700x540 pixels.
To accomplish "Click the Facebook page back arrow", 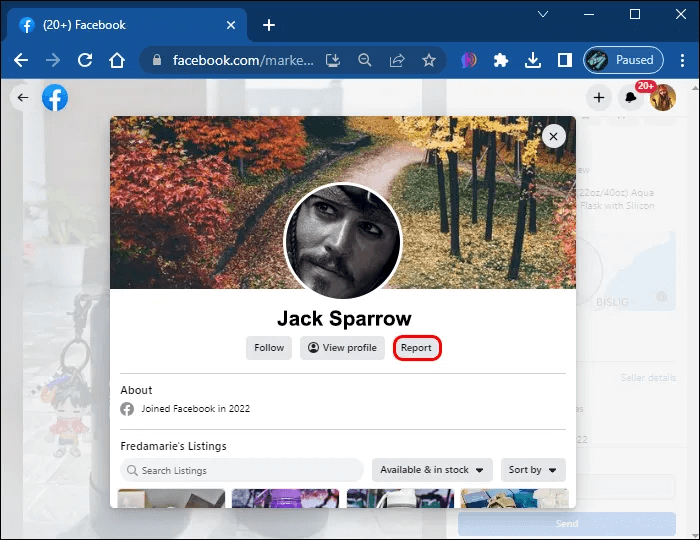I will (23, 97).
